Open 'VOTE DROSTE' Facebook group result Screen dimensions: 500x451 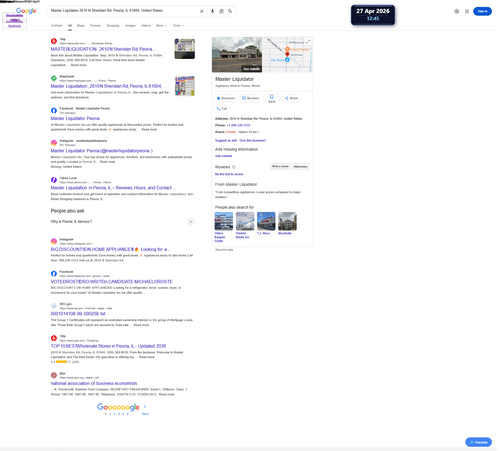(112, 282)
